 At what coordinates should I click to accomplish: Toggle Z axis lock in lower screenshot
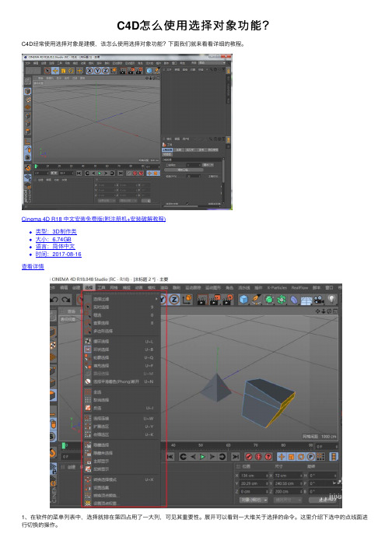(x=174, y=300)
